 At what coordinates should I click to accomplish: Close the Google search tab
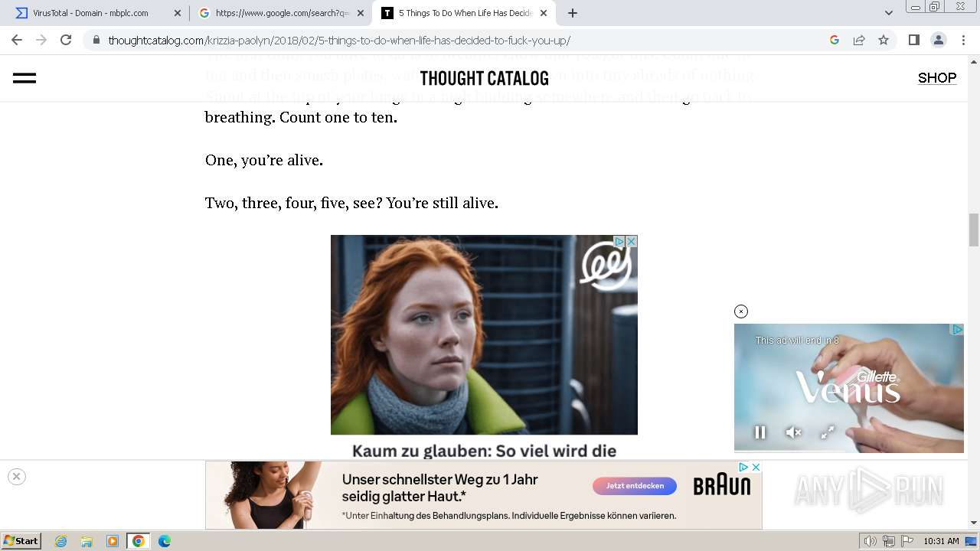[361, 13]
